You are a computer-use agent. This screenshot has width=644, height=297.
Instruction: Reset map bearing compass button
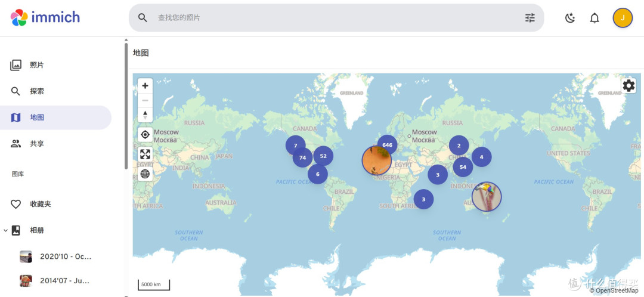coord(145,115)
